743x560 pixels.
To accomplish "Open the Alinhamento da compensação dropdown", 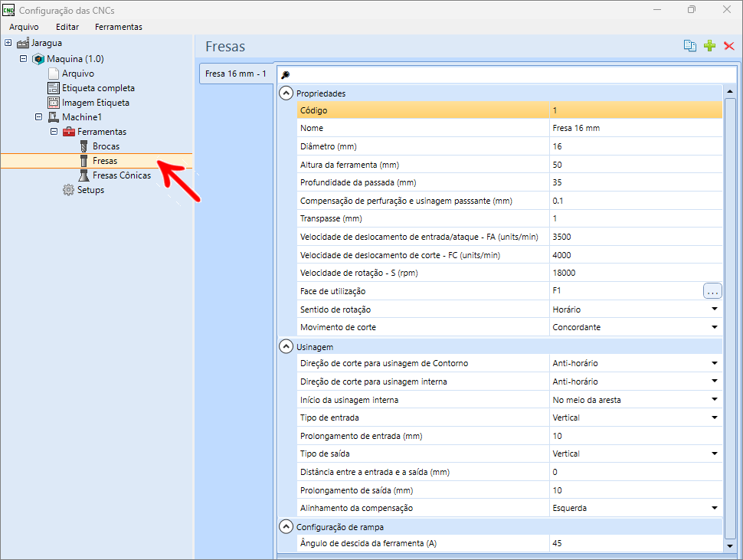I will click(x=715, y=508).
